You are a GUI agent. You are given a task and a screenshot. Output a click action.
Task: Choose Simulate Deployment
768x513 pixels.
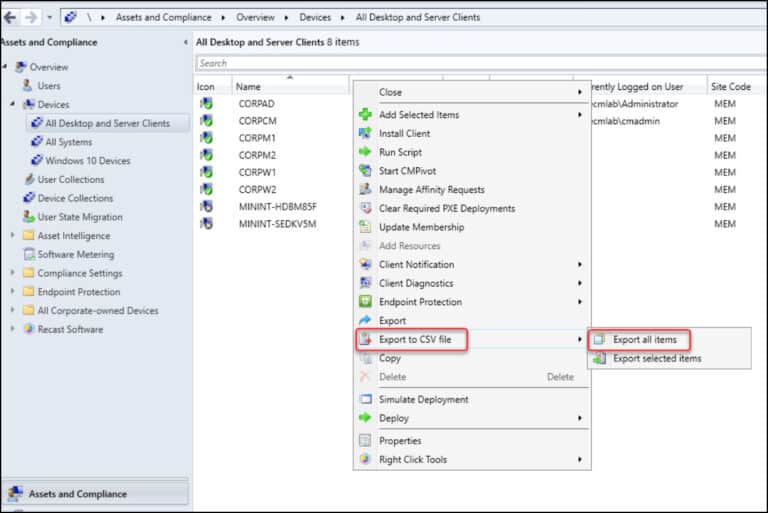472,399
